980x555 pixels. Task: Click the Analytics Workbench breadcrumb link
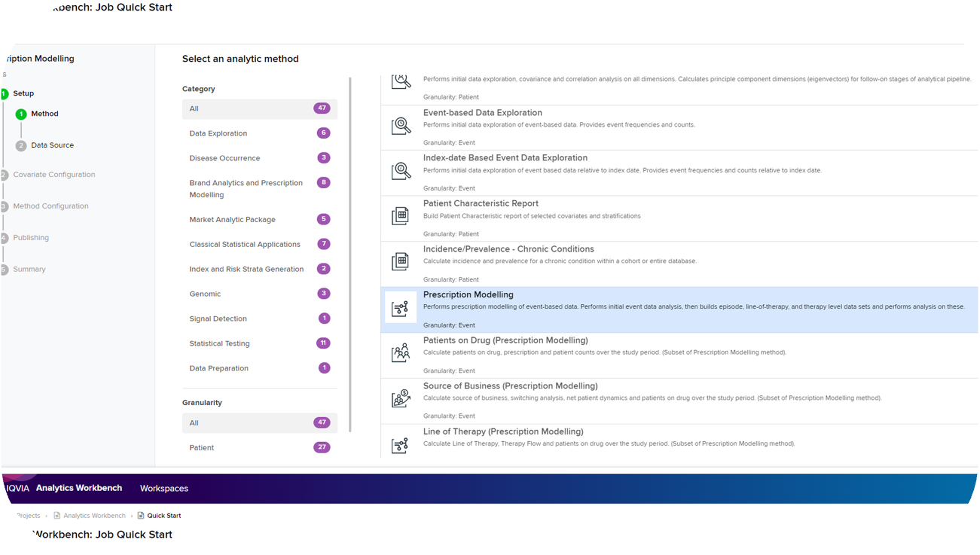point(94,516)
